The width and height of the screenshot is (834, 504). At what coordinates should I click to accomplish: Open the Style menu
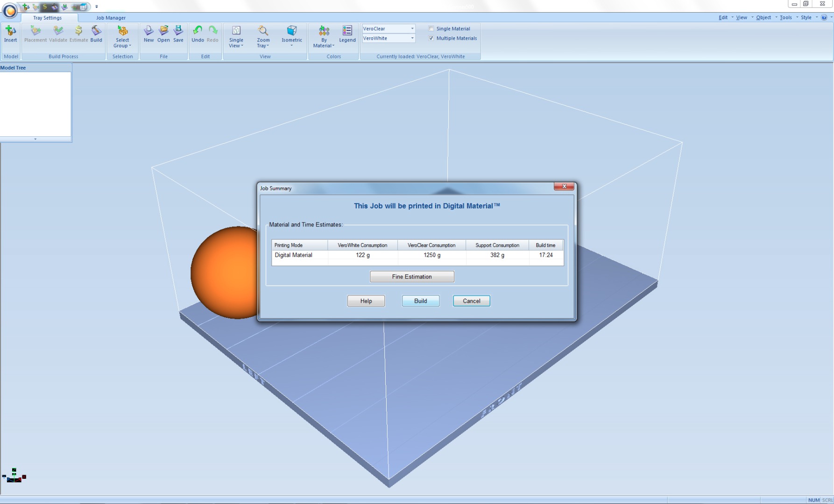(x=806, y=17)
